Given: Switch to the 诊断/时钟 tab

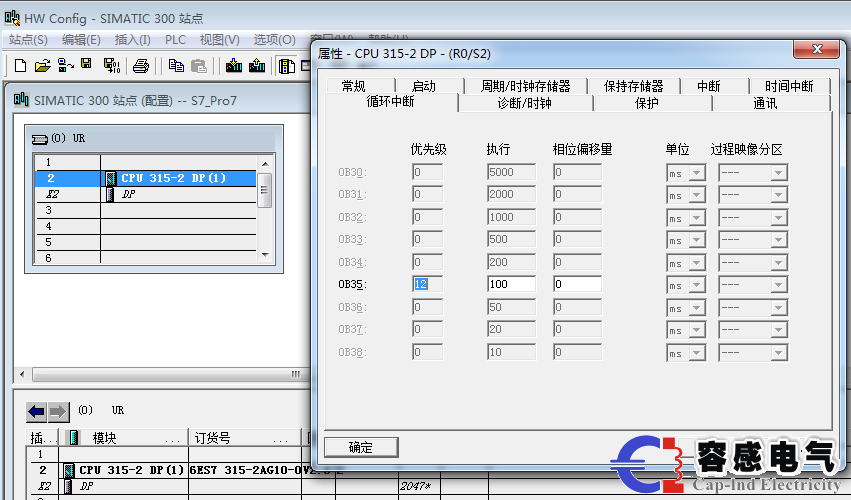Looking at the screenshot, I should click(524, 103).
